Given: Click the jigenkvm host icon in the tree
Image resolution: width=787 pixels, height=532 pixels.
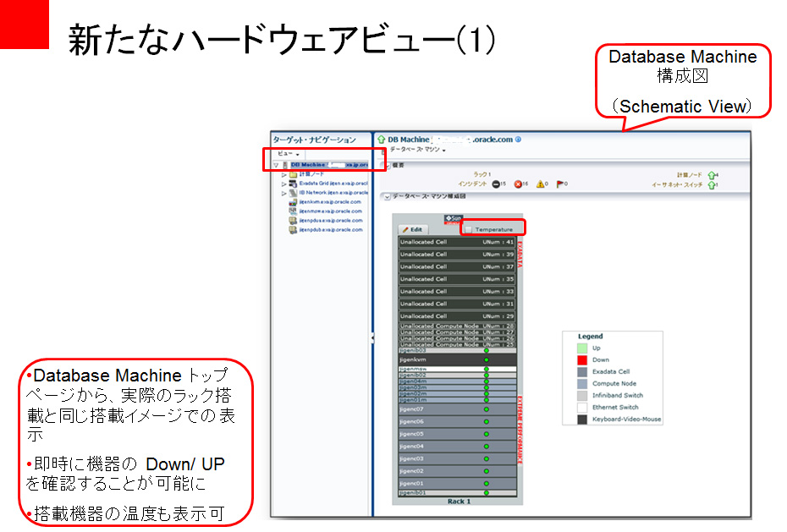Looking at the screenshot, I should (293, 202).
